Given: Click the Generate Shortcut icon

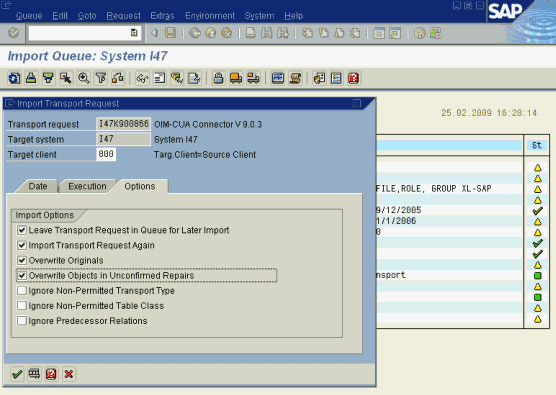Looking at the screenshot, I should click(395, 33).
